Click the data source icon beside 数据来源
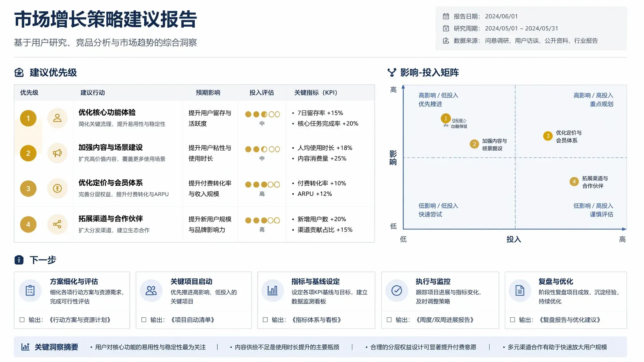This screenshot has width=644, height=362. pos(446,41)
